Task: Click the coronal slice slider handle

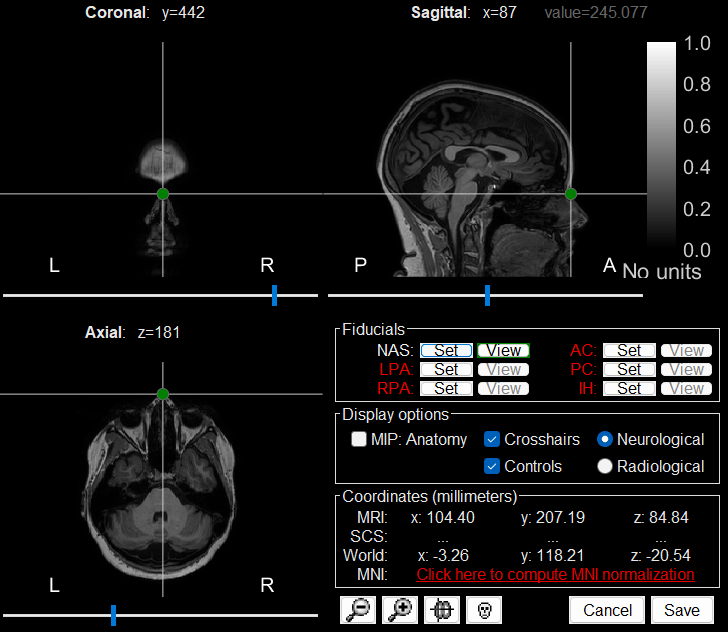Action: tap(275, 295)
